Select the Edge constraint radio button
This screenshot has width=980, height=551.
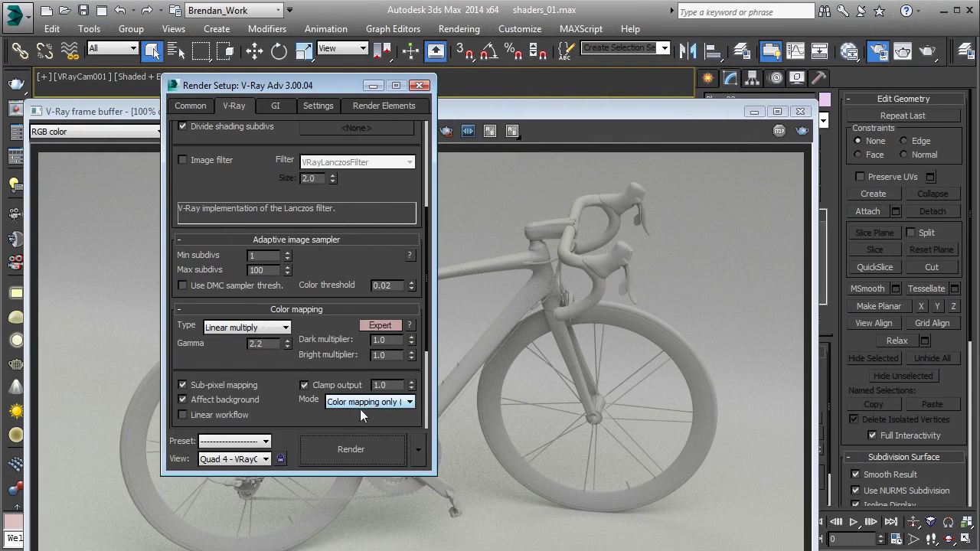tap(903, 141)
